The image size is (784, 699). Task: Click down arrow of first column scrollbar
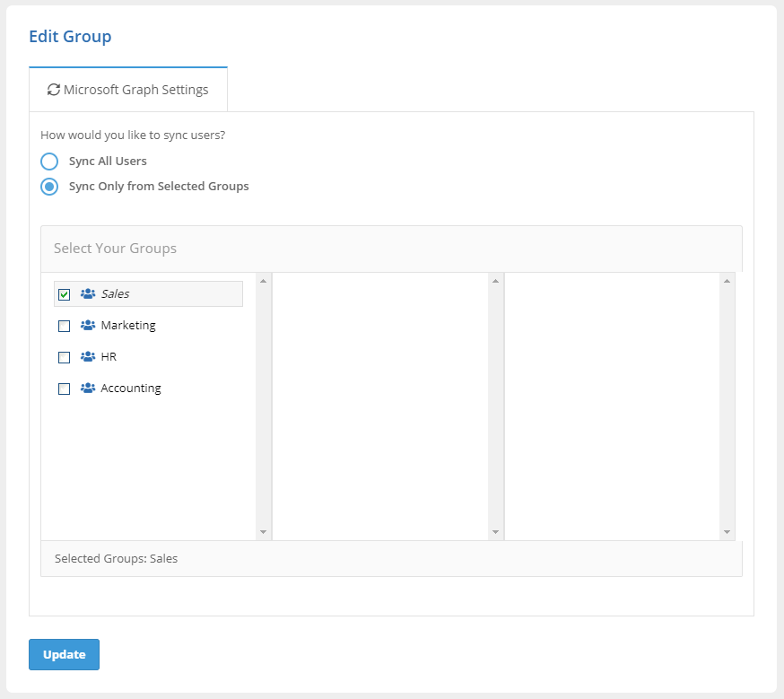click(263, 532)
